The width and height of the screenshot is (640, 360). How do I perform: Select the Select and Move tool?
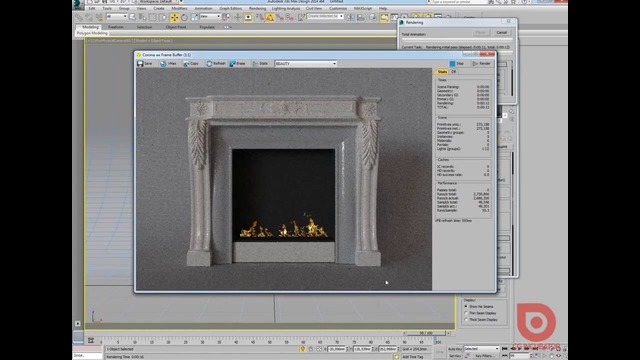point(174,17)
